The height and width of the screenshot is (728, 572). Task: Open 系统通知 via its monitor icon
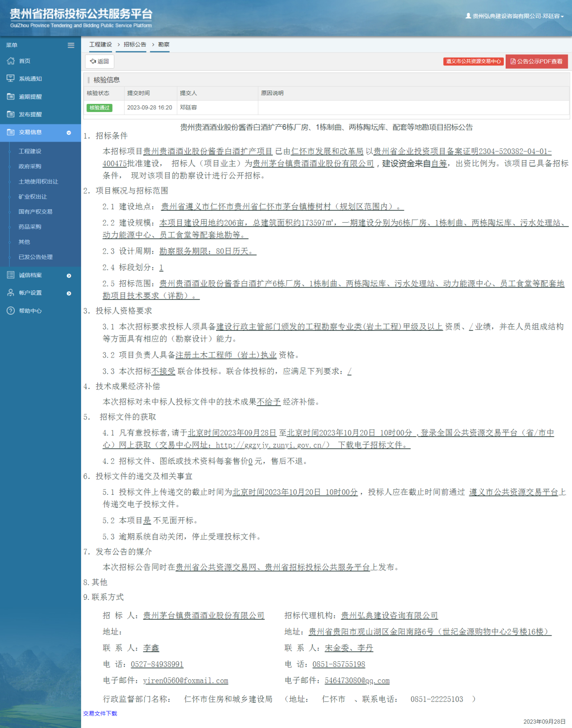tap(10, 78)
